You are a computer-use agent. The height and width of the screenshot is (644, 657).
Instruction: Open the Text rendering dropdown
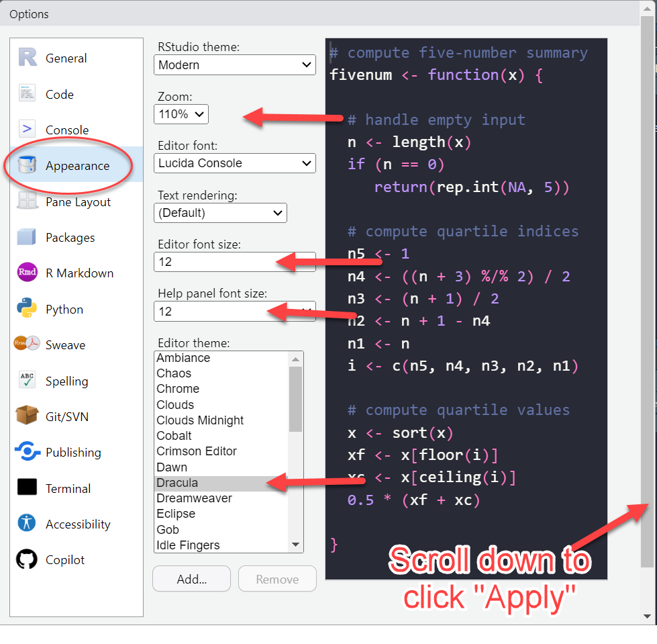(x=220, y=213)
